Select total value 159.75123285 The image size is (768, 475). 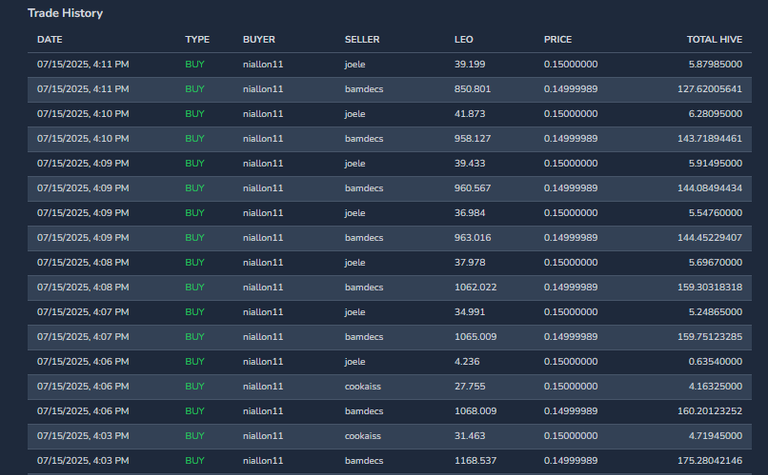[710, 337]
